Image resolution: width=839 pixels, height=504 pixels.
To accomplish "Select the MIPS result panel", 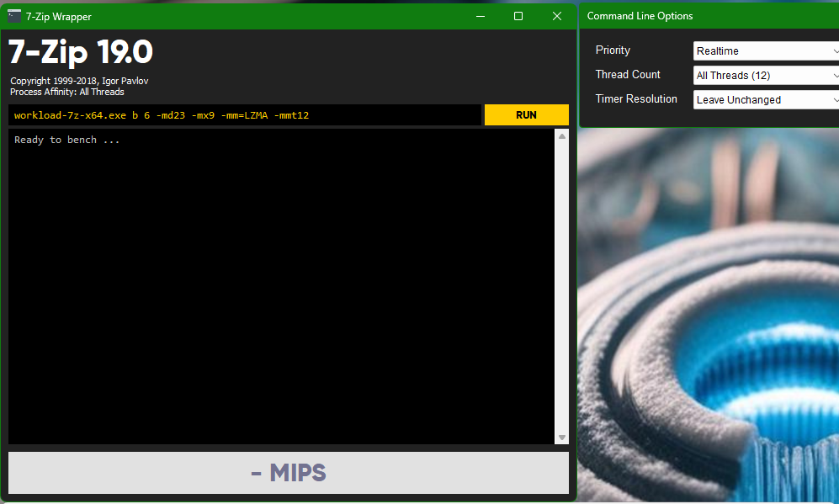I will pos(289,473).
